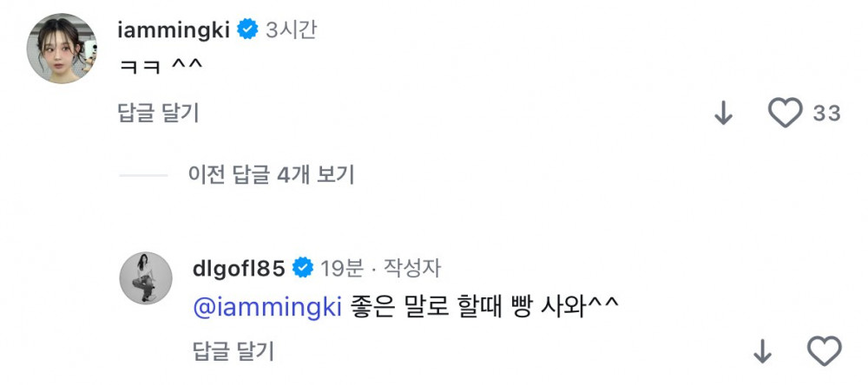Like dlgofl85's reply with the heart

825,351
